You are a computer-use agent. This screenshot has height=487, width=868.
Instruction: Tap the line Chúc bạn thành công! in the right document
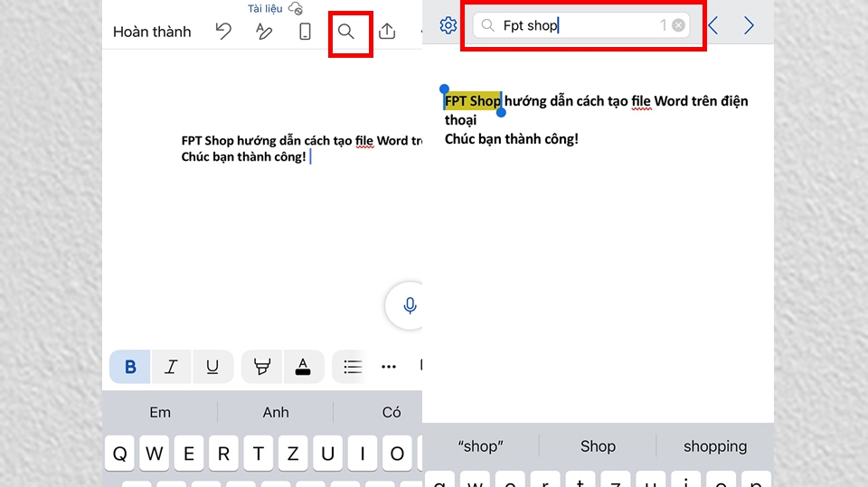pos(512,139)
